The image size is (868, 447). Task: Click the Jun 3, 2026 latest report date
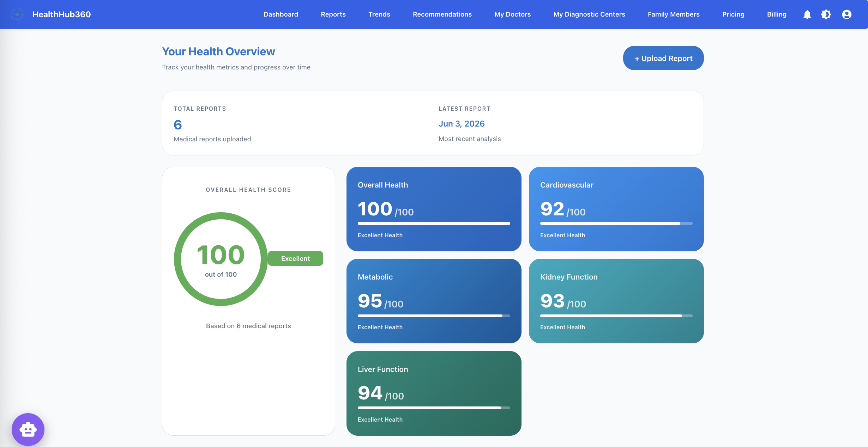pos(462,124)
